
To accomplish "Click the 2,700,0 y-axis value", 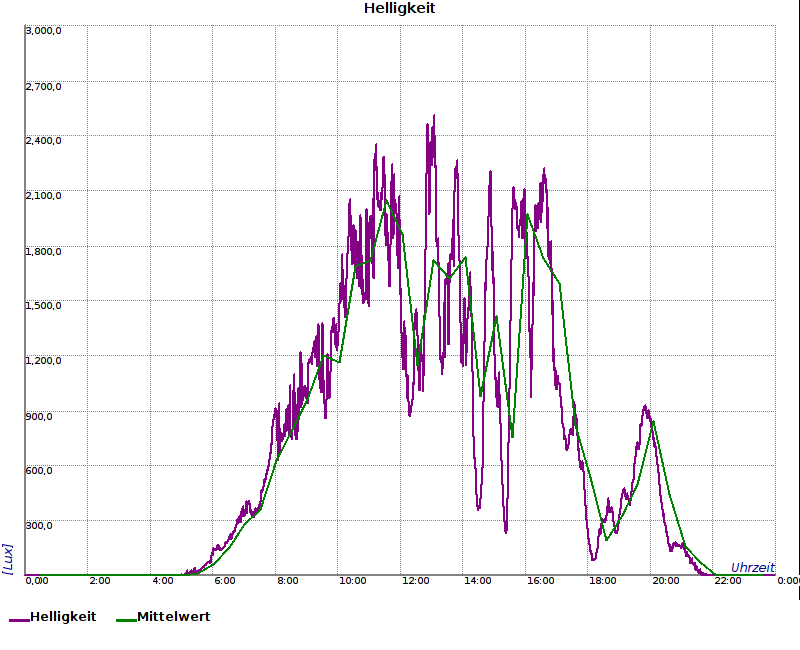I will [x=43, y=86].
